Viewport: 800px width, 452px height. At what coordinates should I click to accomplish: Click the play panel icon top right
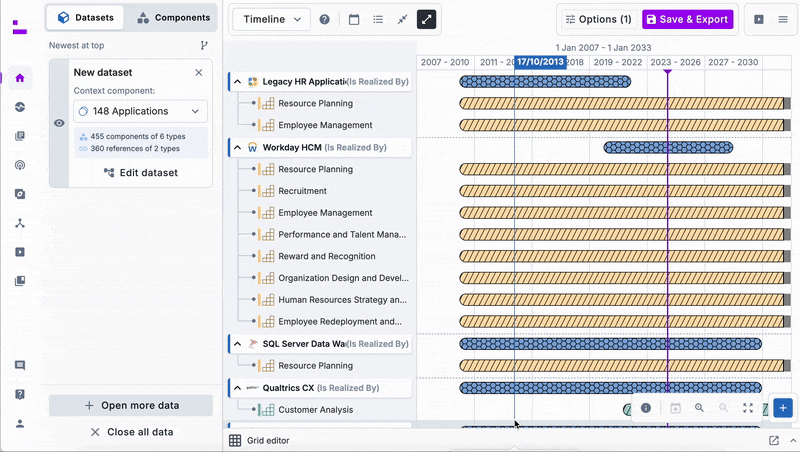(759, 19)
